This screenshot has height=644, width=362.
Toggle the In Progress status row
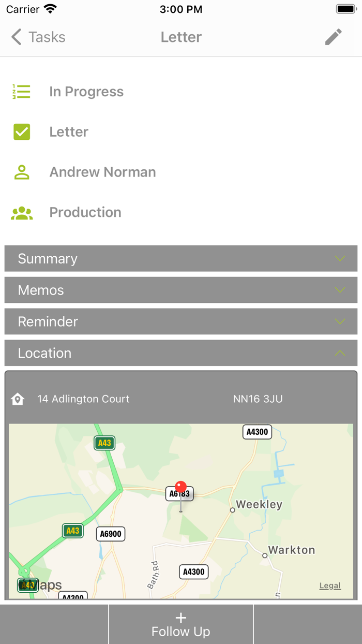pos(86,91)
